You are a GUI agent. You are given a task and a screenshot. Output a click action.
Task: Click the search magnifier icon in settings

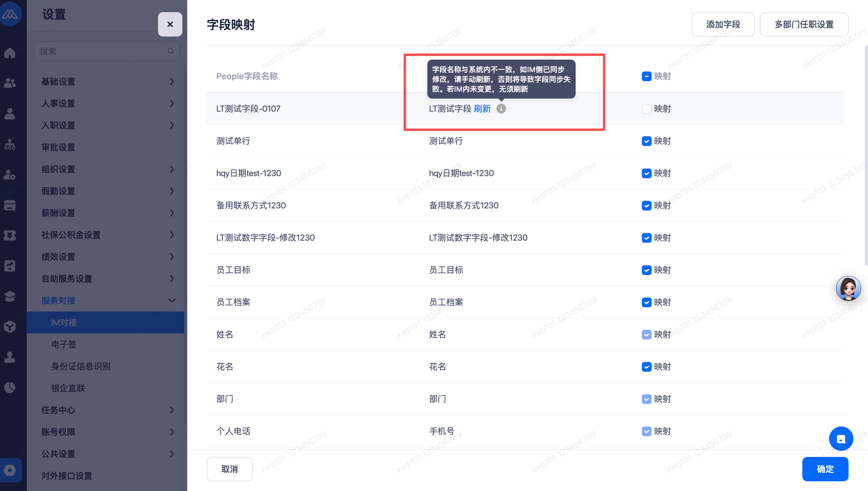pyautogui.click(x=171, y=51)
